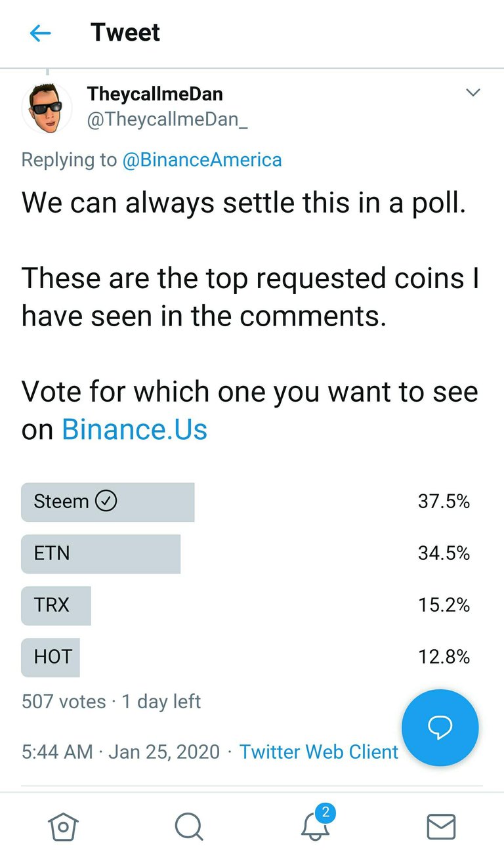Open the Binance.Us link
This screenshot has width=504, height=850.
pyautogui.click(x=135, y=429)
